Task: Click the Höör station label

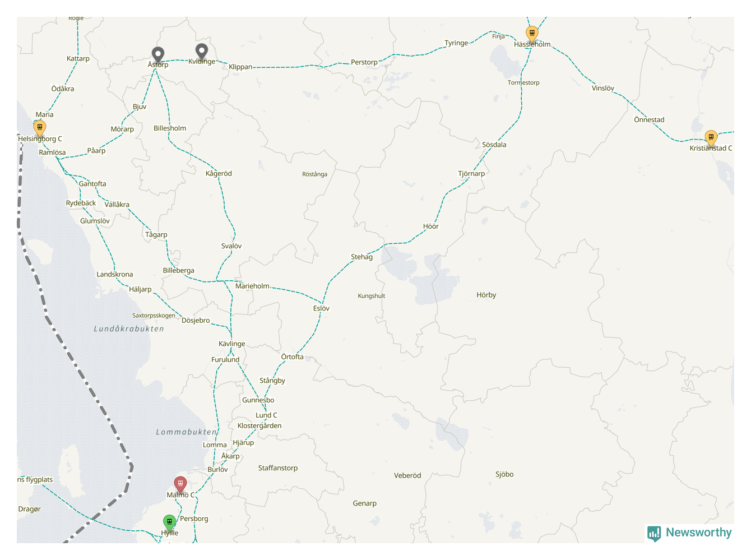Action: pos(430,226)
